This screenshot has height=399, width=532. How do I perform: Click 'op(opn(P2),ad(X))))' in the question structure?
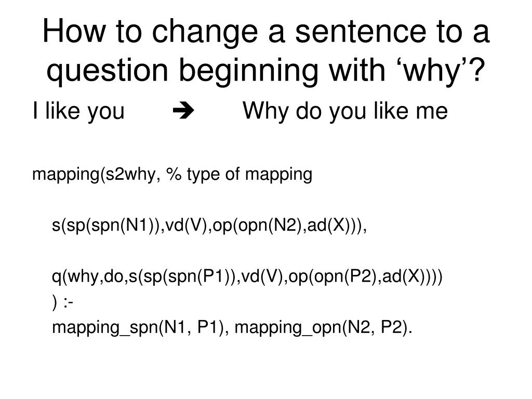tap(365, 276)
